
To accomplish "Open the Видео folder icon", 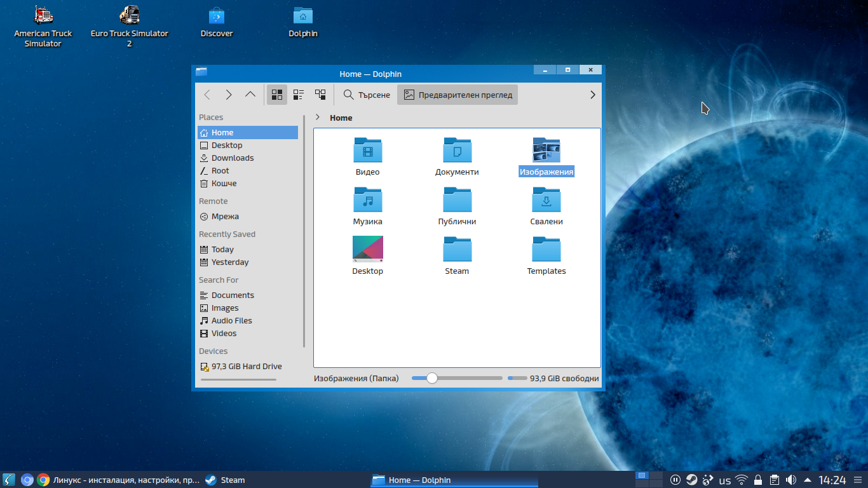I will pyautogui.click(x=368, y=150).
